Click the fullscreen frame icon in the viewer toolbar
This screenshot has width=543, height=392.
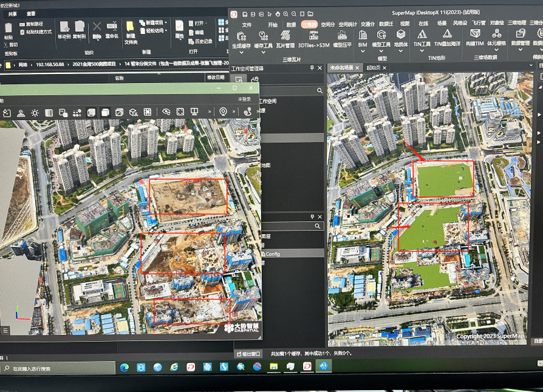[180, 112]
